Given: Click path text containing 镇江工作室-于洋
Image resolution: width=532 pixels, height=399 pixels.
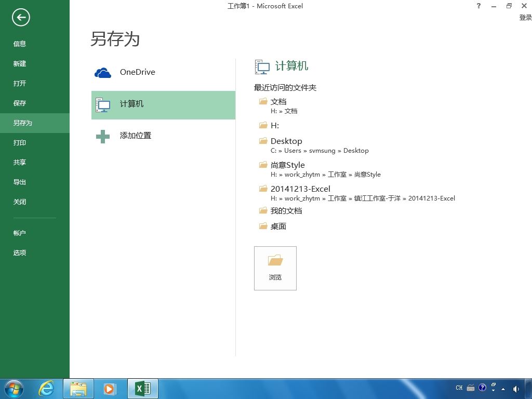Looking at the screenshot, I should (x=363, y=198).
